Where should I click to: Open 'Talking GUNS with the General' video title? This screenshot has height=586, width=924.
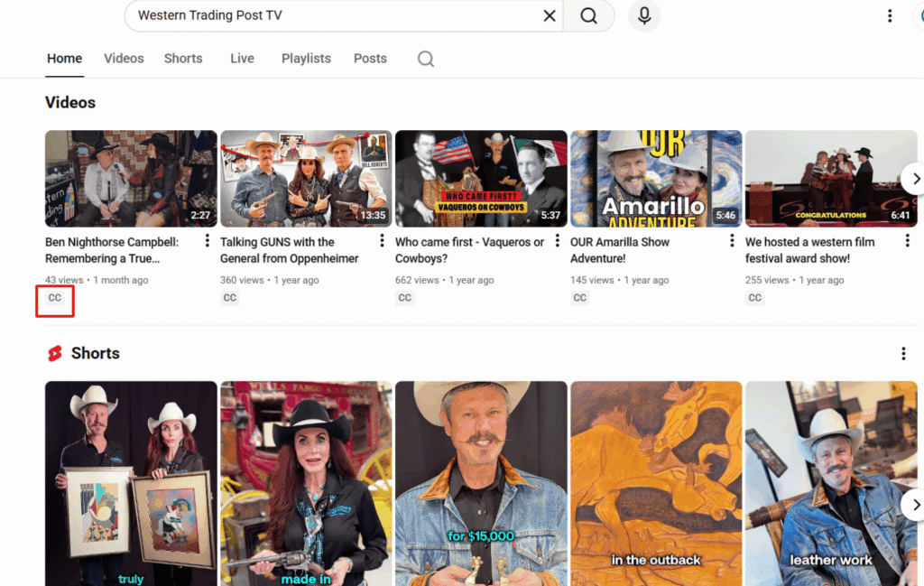click(x=289, y=250)
